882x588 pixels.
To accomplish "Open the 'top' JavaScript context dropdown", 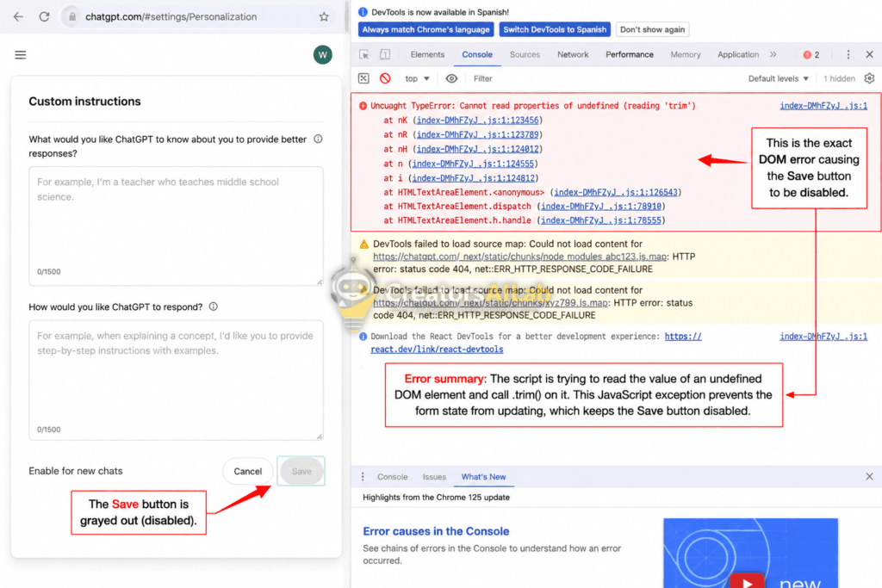I will tap(418, 78).
